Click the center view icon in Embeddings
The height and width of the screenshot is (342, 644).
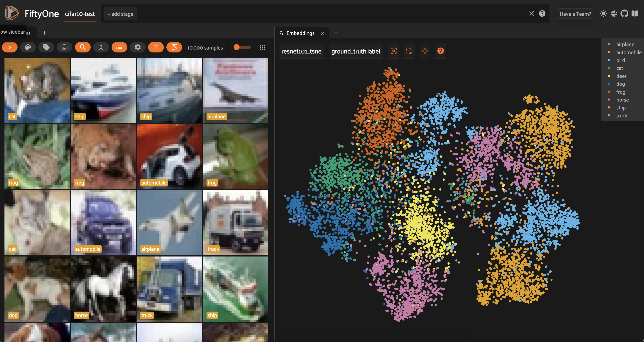[x=393, y=51]
